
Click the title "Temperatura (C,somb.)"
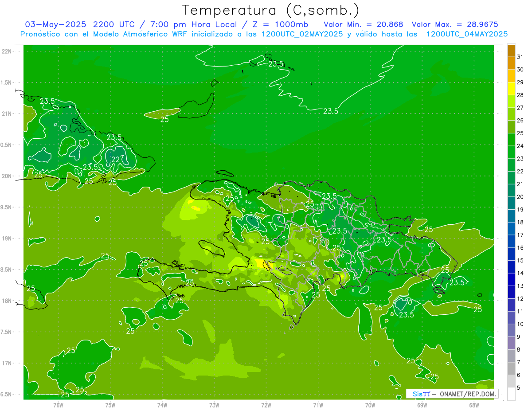270,11
